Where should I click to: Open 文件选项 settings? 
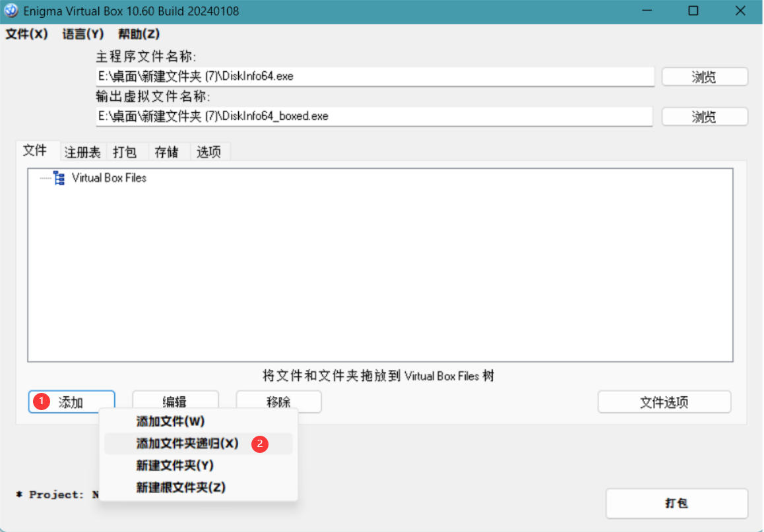664,402
